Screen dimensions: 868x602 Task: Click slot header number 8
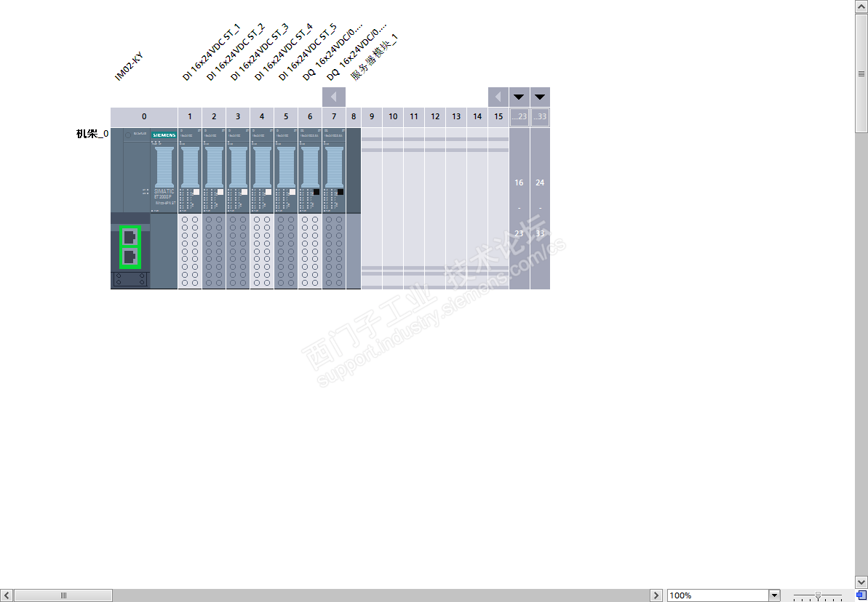click(354, 117)
